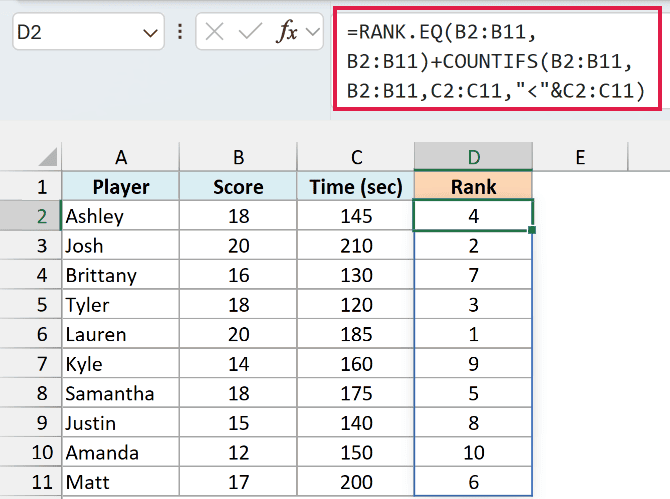Select column B header

pos(238,157)
